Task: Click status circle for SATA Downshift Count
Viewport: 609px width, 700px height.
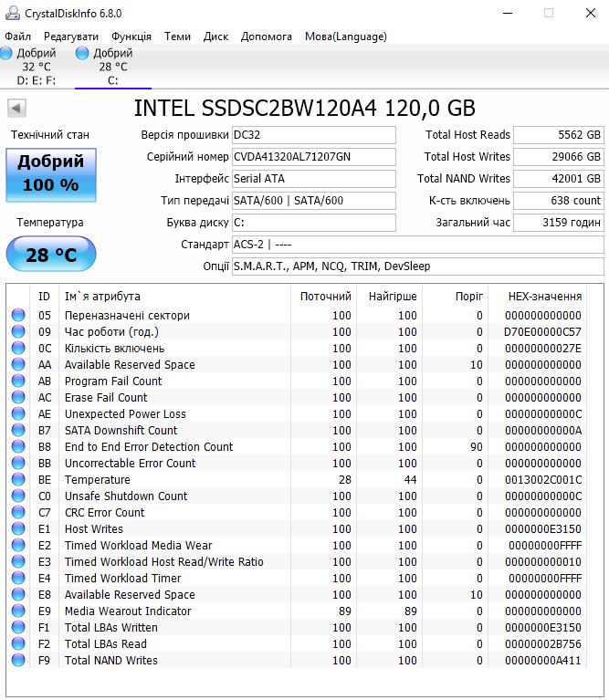Action: click(18, 430)
